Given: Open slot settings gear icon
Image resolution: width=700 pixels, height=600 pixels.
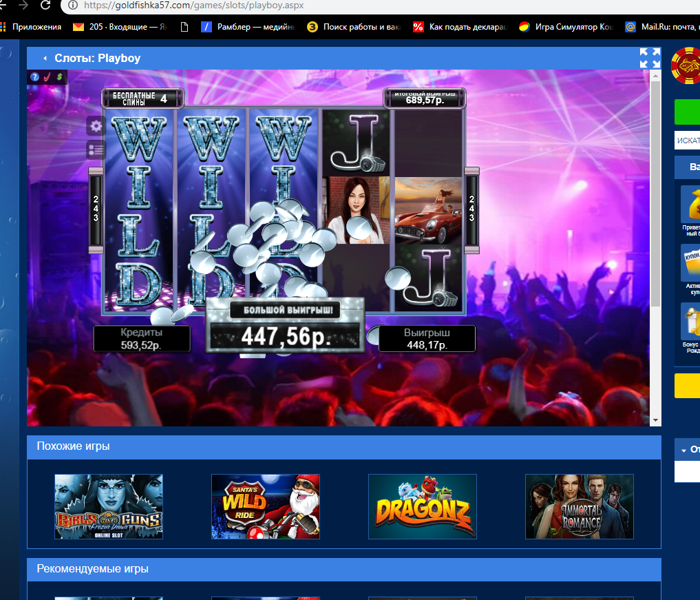Looking at the screenshot, I should coord(96,126).
